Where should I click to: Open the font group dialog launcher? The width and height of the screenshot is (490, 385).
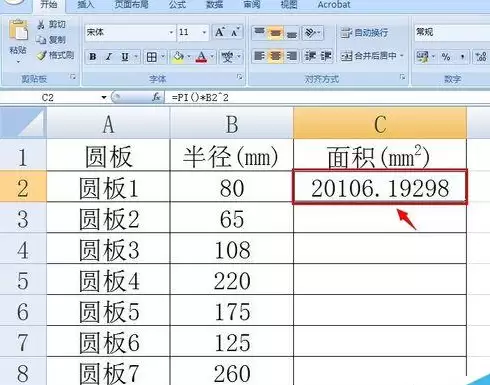(239, 77)
